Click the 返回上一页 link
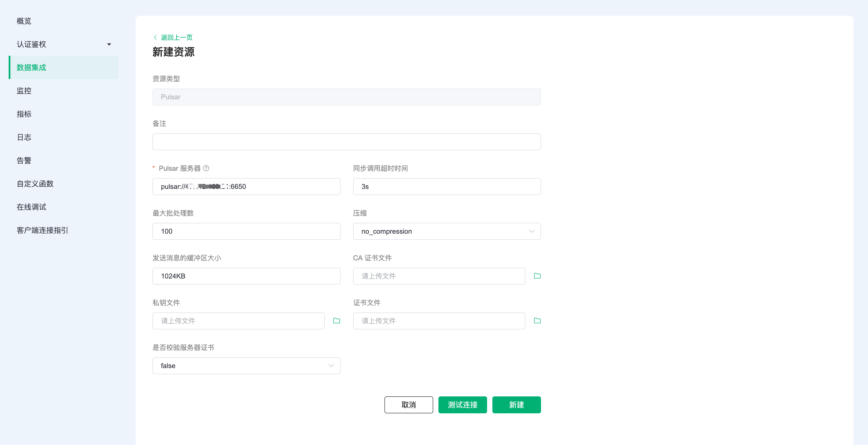The image size is (868, 445). (177, 37)
